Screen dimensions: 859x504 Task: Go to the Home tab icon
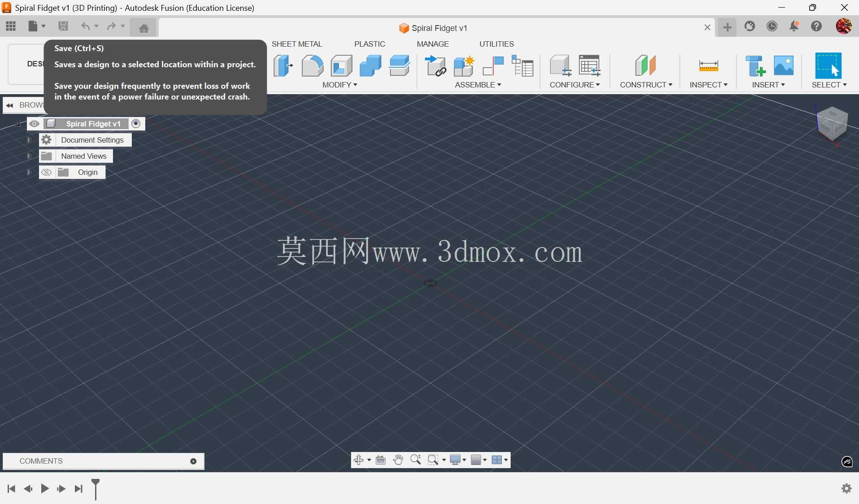click(143, 28)
